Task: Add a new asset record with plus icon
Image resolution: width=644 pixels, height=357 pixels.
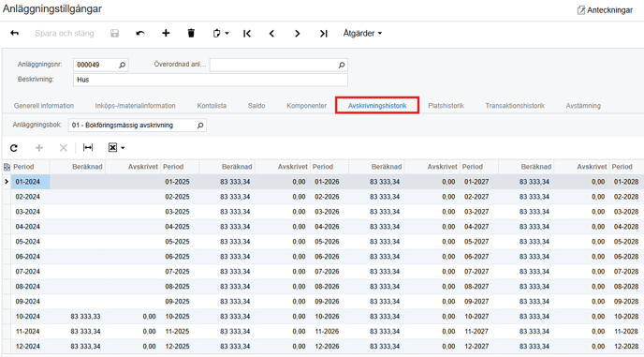Action: pyautogui.click(x=166, y=34)
